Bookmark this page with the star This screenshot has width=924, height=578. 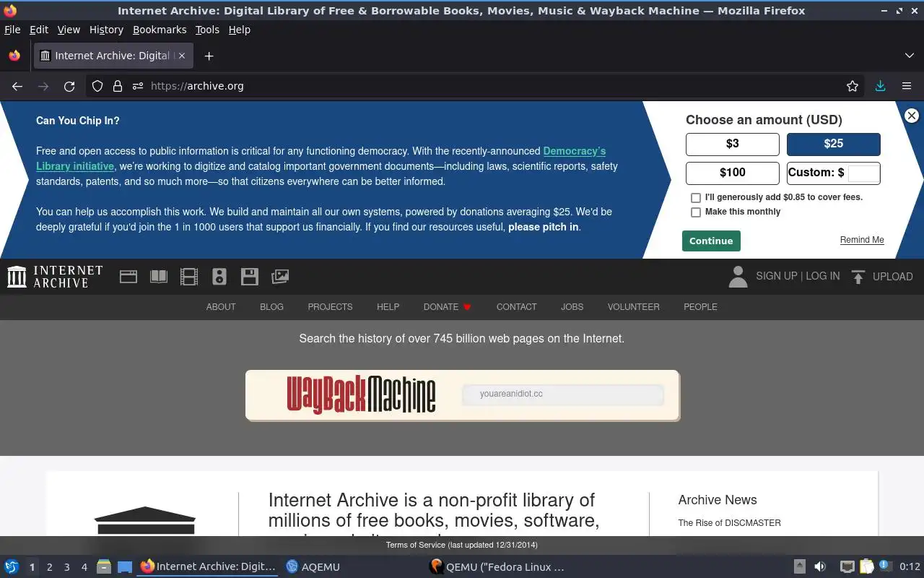click(853, 86)
